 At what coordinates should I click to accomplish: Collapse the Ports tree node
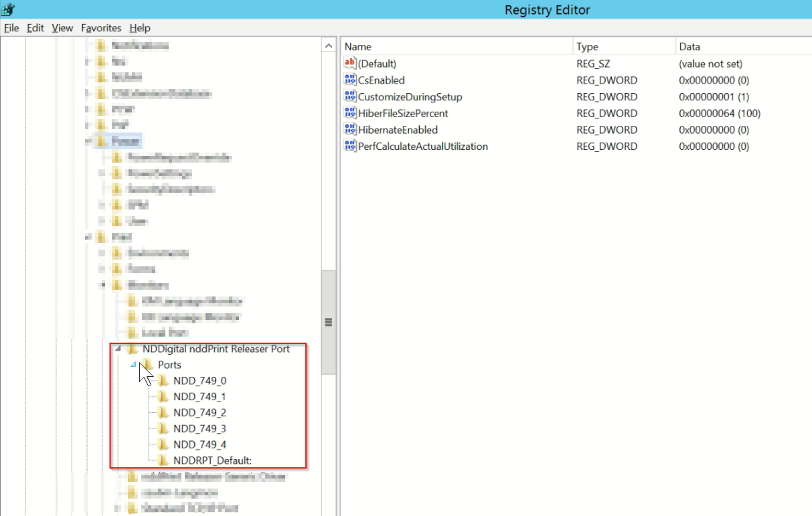pos(133,365)
